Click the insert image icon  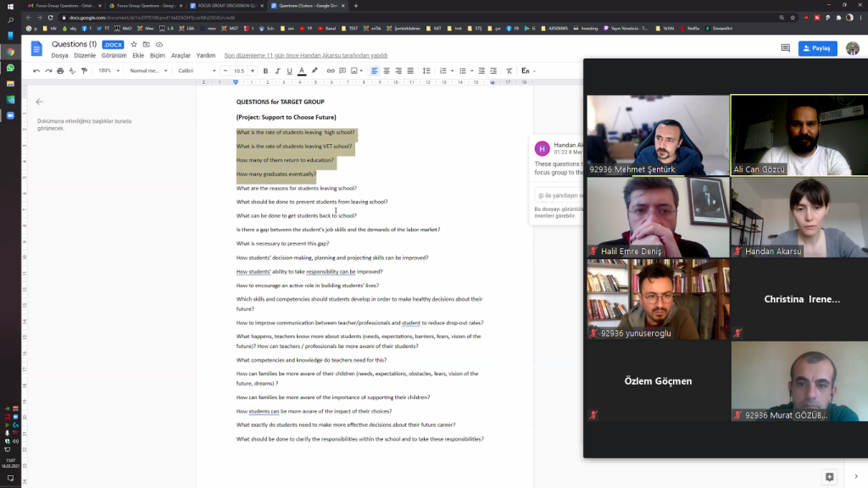pos(354,71)
